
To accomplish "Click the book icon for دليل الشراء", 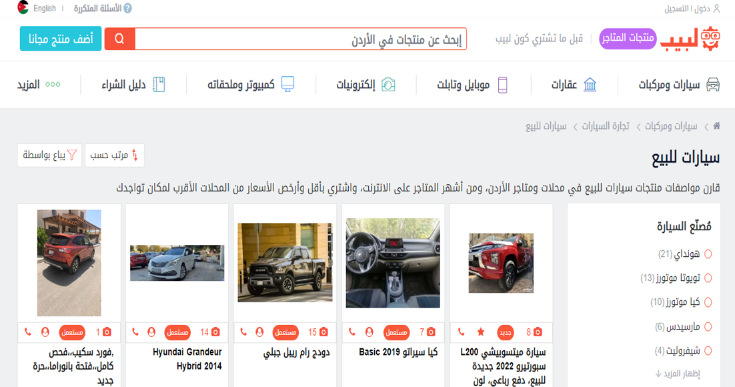I will tap(159, 85).
